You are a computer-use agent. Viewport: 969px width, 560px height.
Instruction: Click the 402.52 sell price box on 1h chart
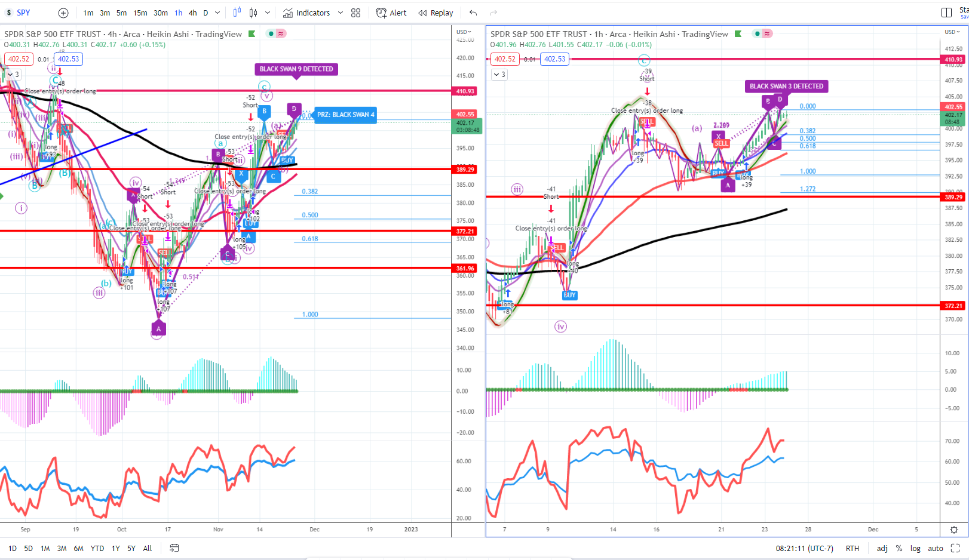(505, 59)
